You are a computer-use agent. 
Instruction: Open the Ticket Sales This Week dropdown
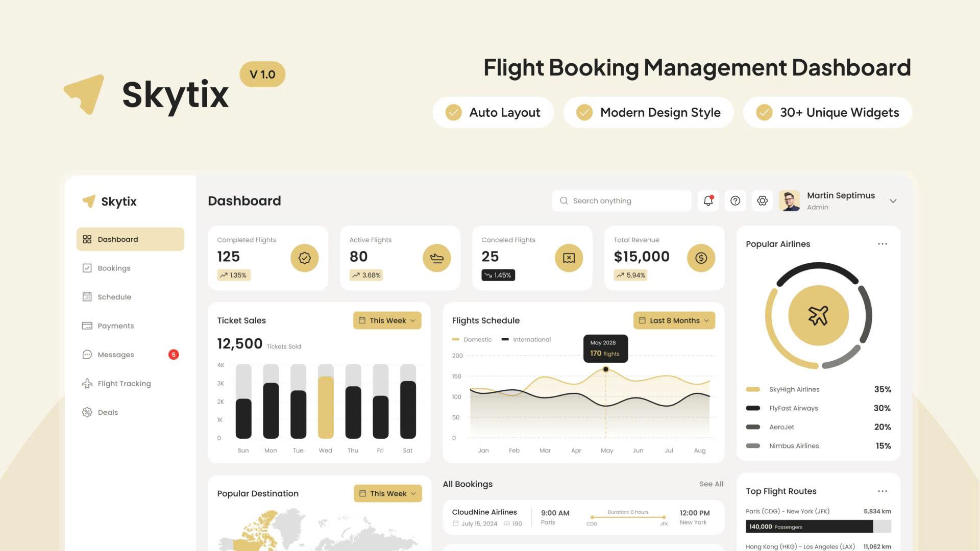coord(387,320)
